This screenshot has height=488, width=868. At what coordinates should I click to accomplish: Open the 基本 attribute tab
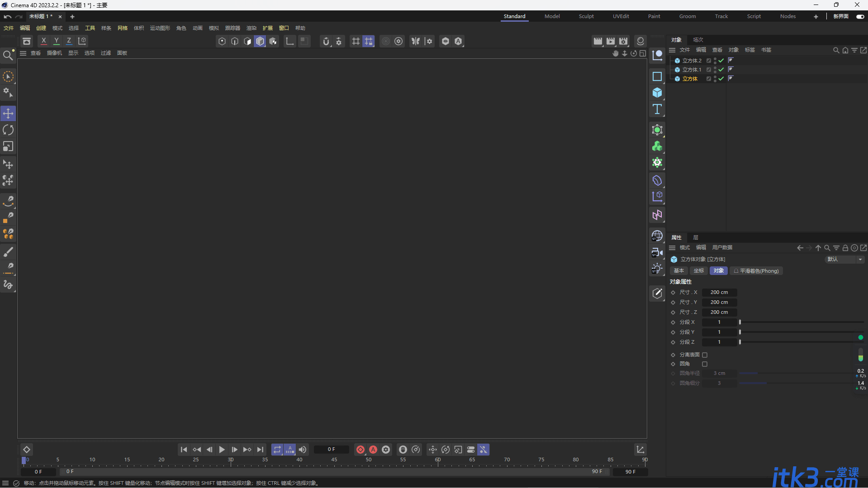click(679, 271)
